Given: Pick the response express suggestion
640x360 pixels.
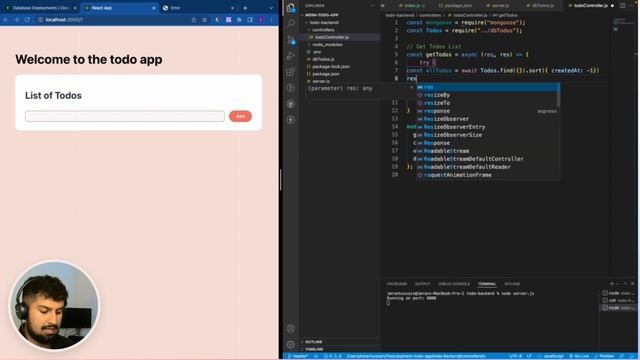Looking at the screenshot, I should 487,111.
